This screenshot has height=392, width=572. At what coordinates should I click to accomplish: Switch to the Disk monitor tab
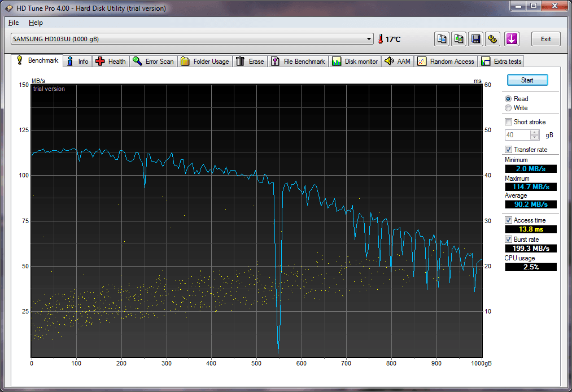355,62
